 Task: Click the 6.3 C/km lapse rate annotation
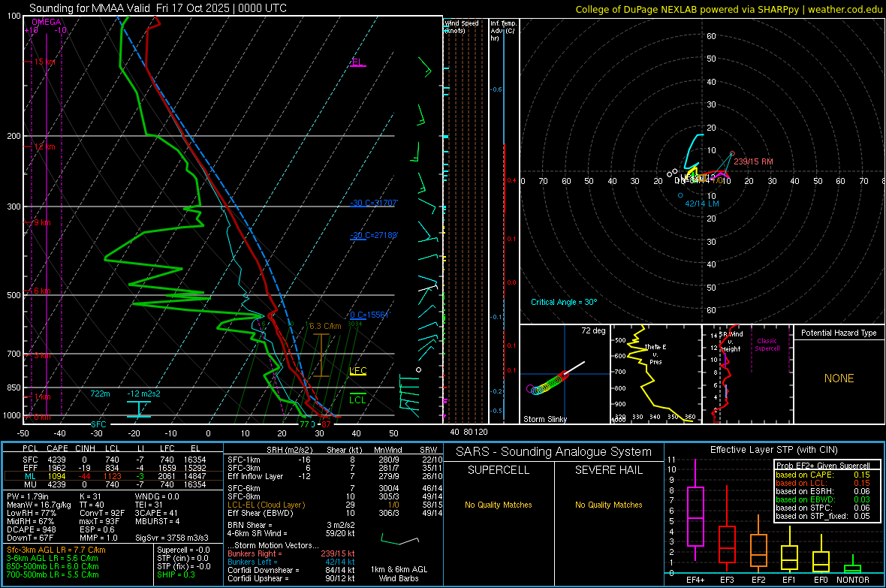(x=325, y=326)
